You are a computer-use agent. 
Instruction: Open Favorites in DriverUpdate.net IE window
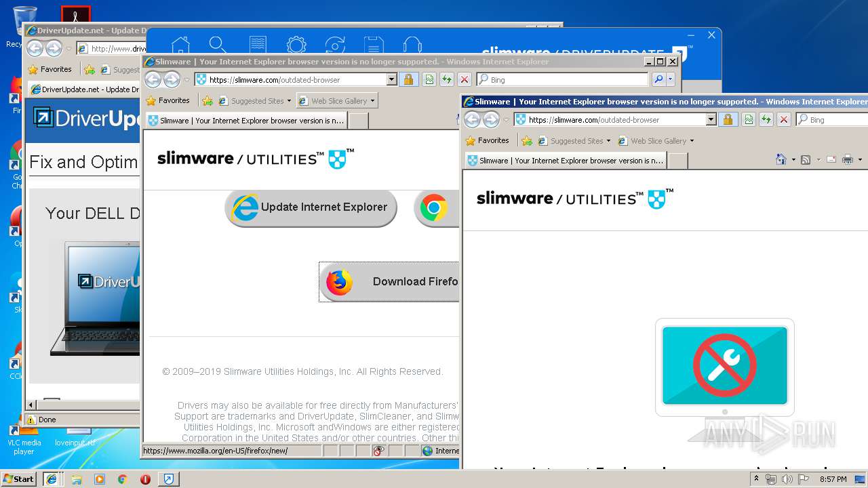click(x=50, y=69)
